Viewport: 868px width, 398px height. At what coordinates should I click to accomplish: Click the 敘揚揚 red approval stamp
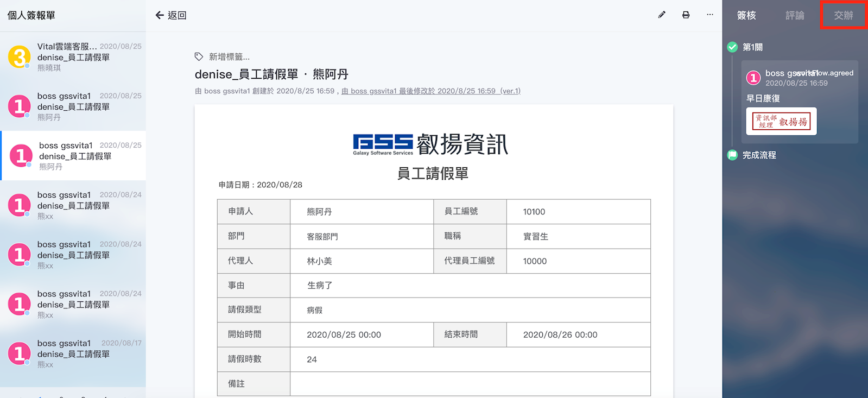click(782, 121)
